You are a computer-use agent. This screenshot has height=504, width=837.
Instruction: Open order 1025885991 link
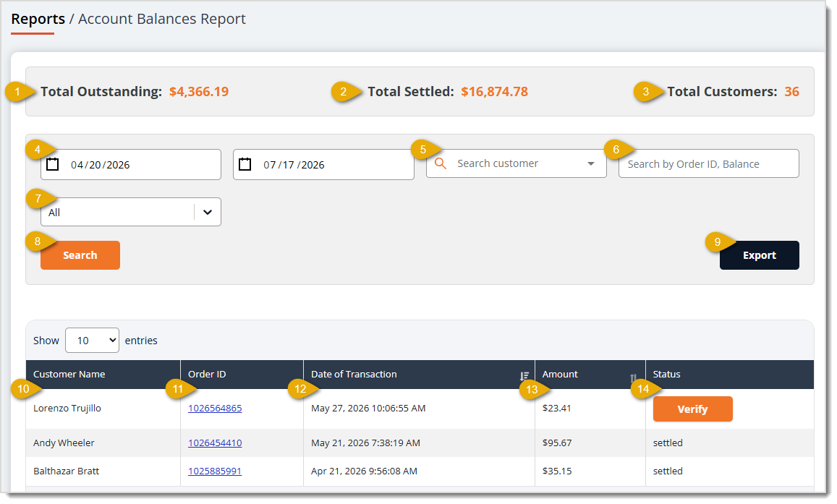tap(215, 471)
